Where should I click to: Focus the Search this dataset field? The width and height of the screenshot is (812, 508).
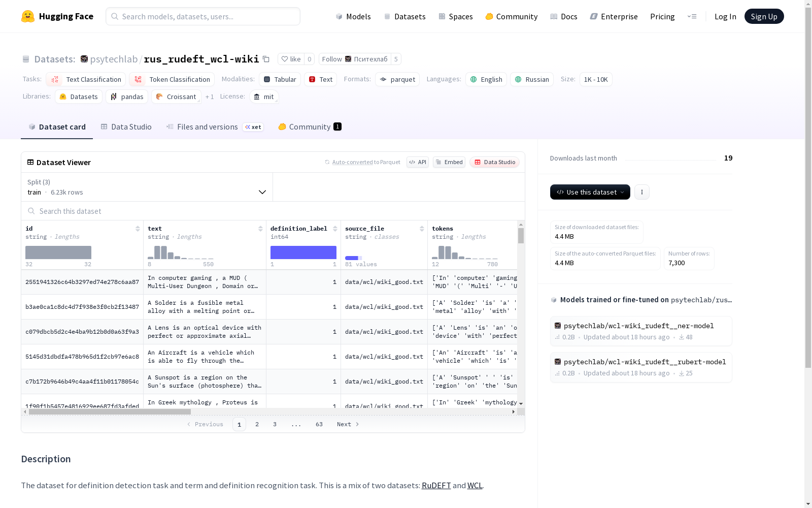273,211
